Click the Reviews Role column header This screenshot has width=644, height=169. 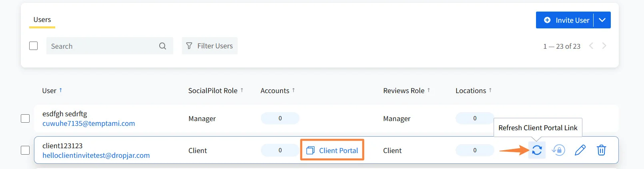point(404,91)
